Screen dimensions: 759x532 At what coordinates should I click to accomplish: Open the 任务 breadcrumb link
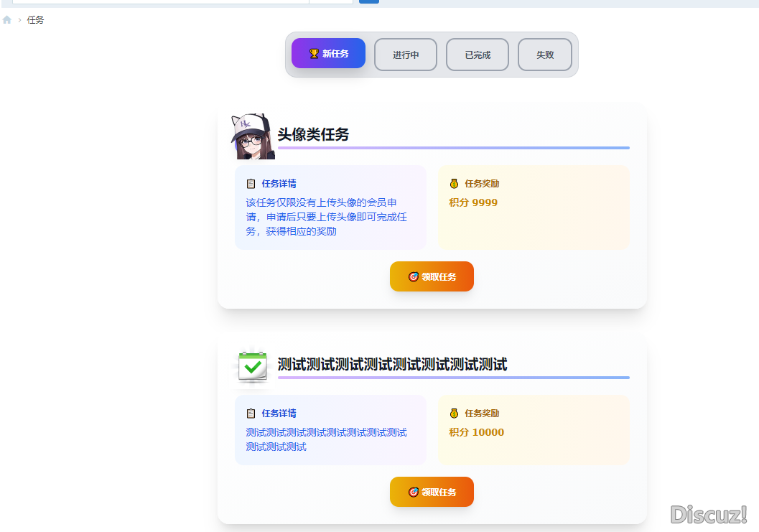(x=35, y=19)
